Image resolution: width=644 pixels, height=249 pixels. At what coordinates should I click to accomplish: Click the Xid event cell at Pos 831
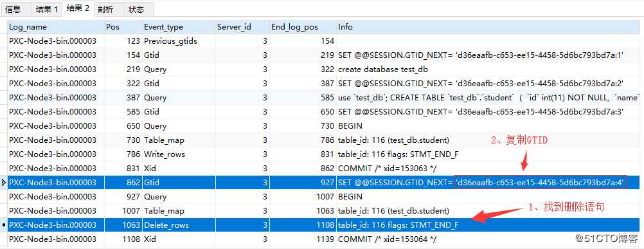(179, 168)
